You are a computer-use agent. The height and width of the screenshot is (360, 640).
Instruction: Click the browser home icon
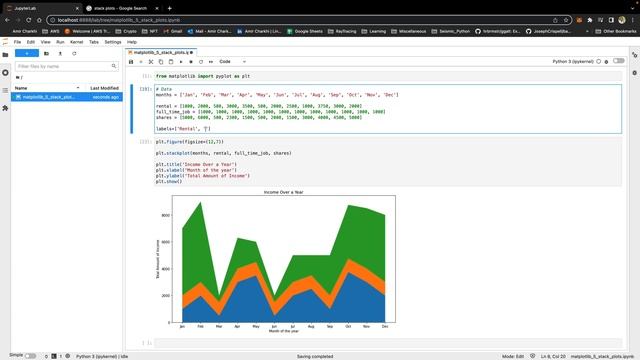[x=39, y=20]
